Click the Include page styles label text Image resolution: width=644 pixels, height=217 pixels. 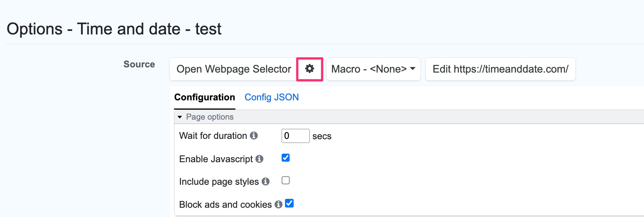tap(219, 182)
